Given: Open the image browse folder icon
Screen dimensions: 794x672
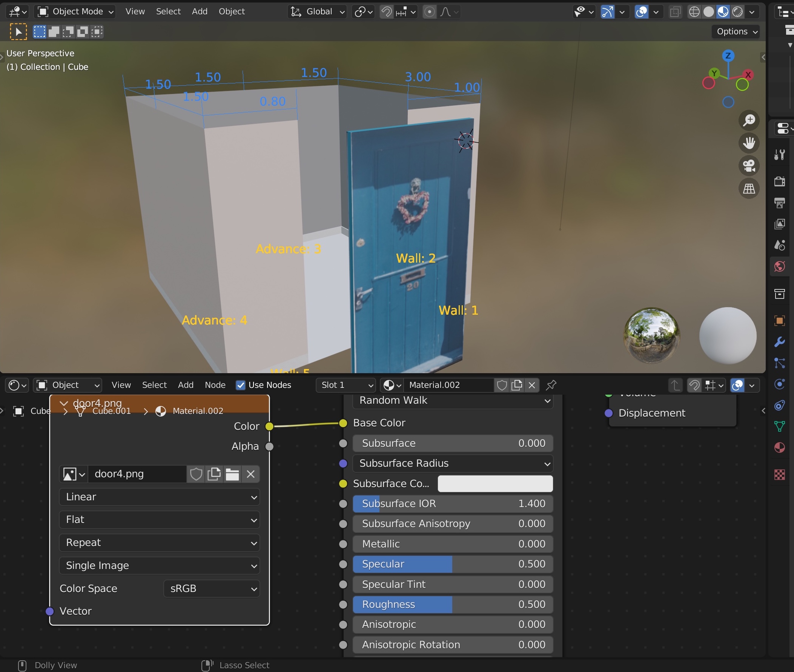Looking at the screenshot, I should pos(232,474).
